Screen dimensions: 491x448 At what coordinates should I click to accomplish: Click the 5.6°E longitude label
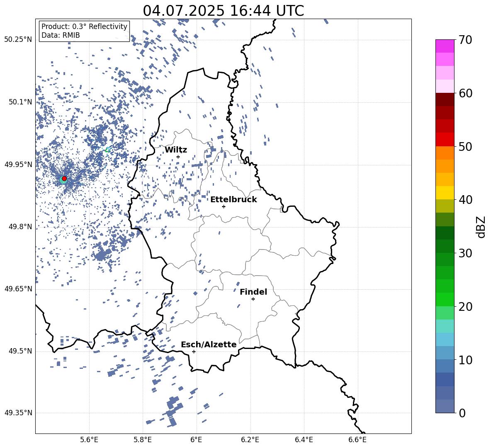89,440
